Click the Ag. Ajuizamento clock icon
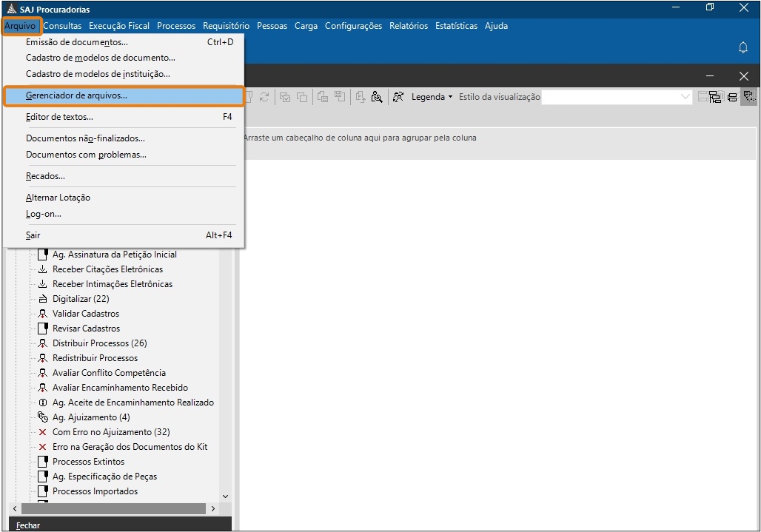 click(x=43, y=417)
